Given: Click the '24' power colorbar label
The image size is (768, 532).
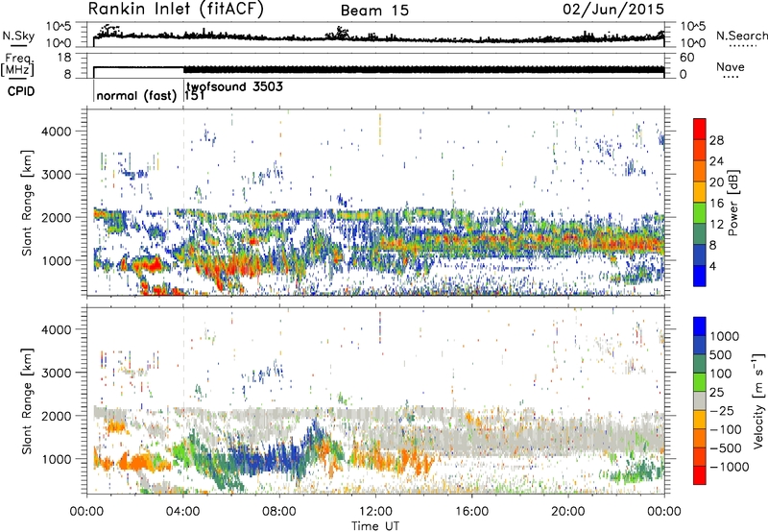Looking at the screenshot, I should tap(716, 161).
